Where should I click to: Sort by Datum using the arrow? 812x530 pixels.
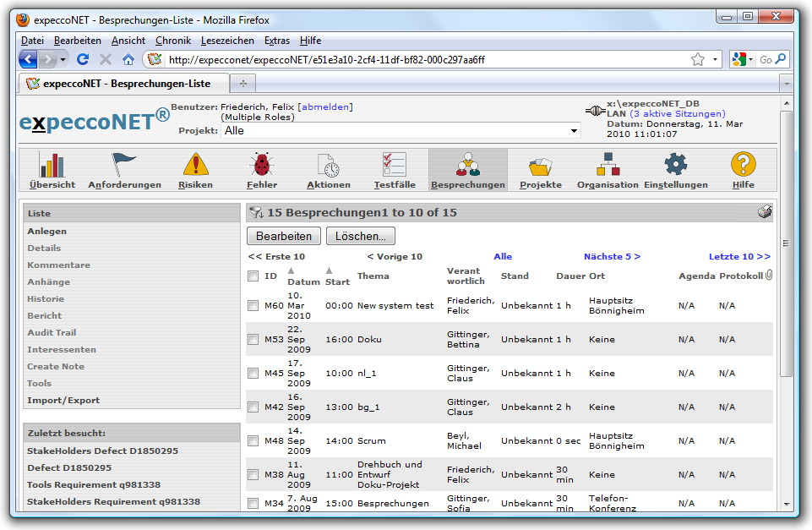(x=292, y=270)
